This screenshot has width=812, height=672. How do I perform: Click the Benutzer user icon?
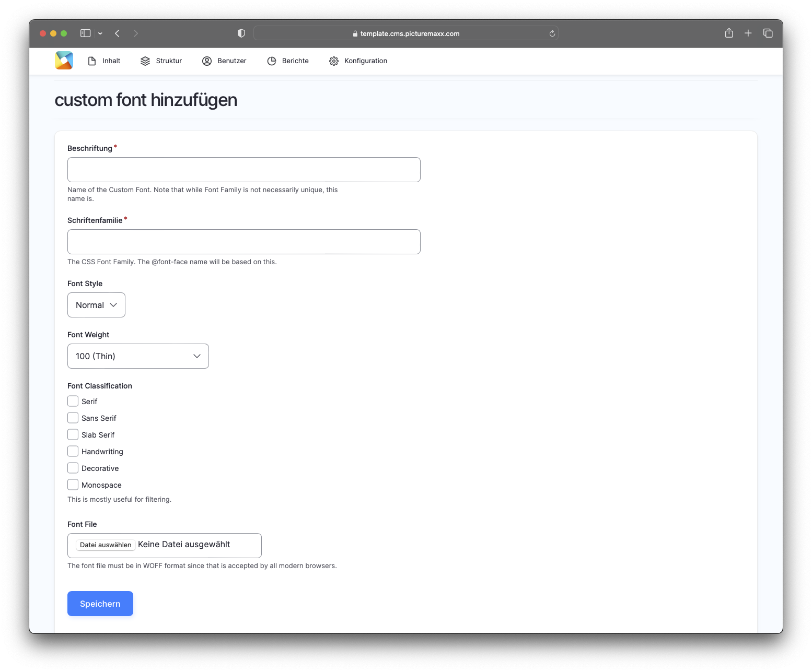(x=207, y=61)
